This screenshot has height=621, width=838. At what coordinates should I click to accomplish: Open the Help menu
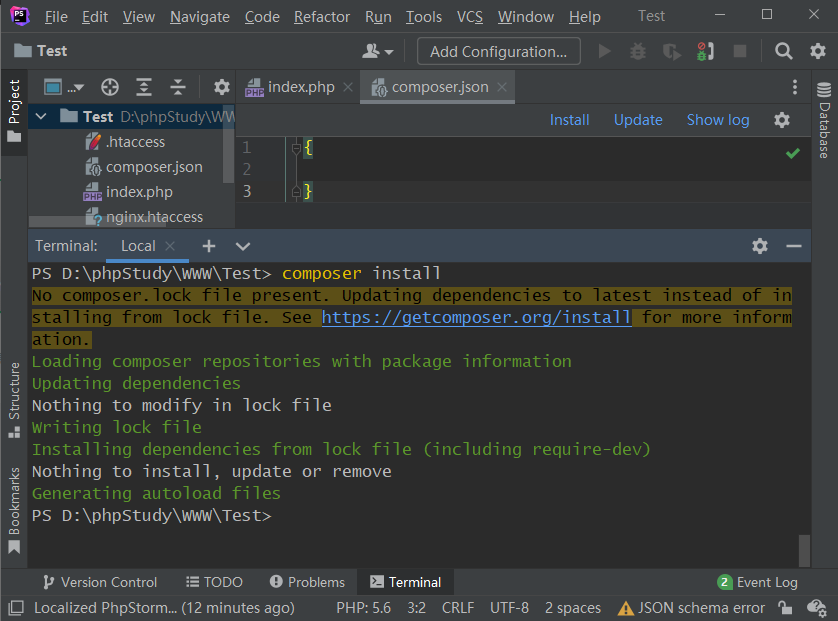point(585,17)
